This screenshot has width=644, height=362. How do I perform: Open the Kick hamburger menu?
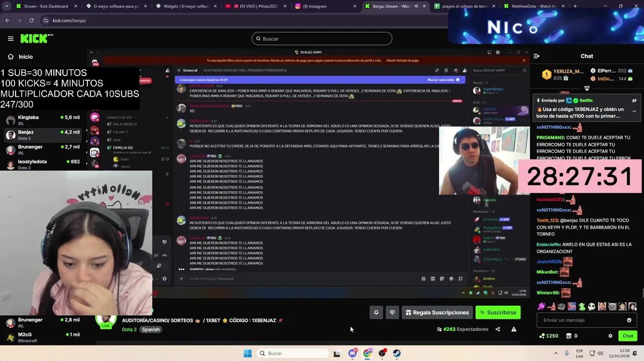point(11,39)
